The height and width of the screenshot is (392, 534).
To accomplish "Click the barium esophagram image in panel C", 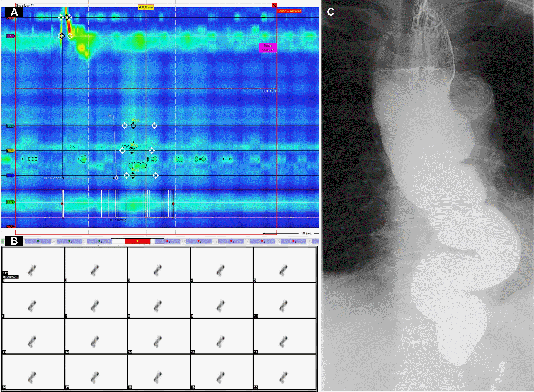I will pyautogui.click(x=428, y=196).
